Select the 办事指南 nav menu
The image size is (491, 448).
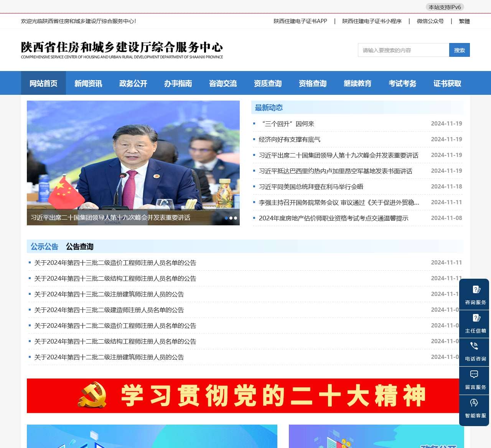pyautogui.click(x=178, y=83)
